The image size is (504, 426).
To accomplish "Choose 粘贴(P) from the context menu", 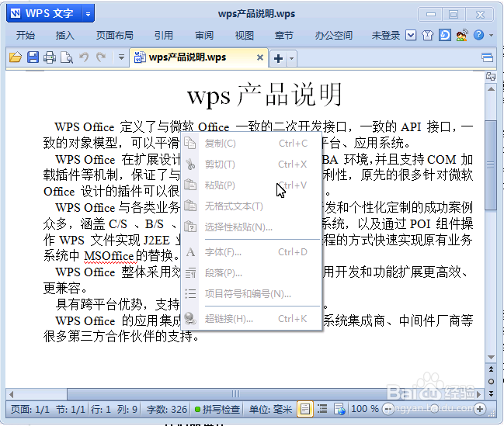I will click(x=252, y=185).
